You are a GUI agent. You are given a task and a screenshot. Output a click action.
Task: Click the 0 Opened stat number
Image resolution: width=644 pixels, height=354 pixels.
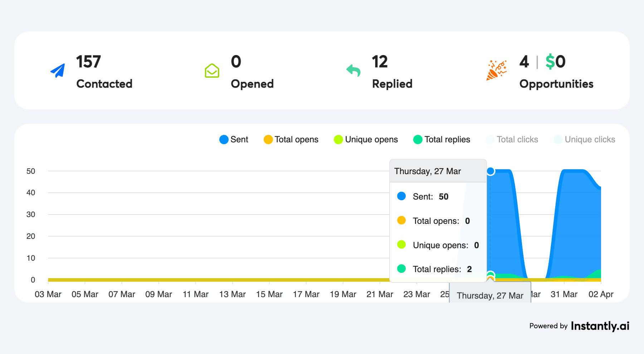point(236,62)
